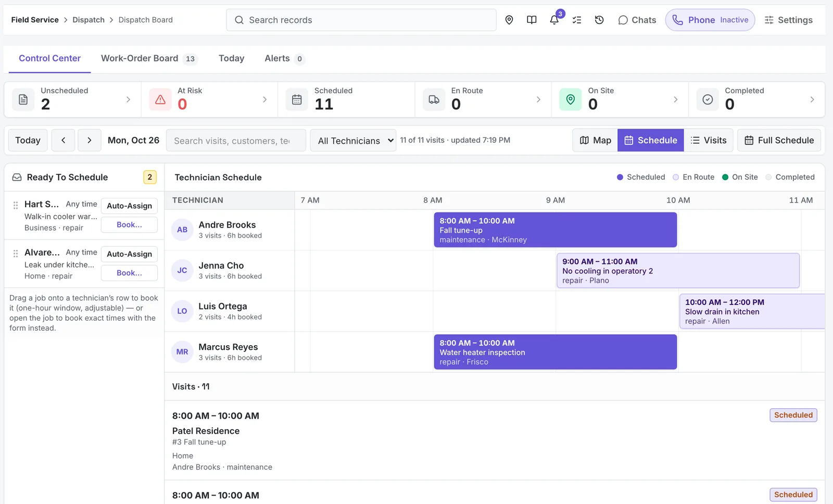The image size is (833, 504).
Task: Expand the Unscheduled card chevron
Action: (128, 99)
